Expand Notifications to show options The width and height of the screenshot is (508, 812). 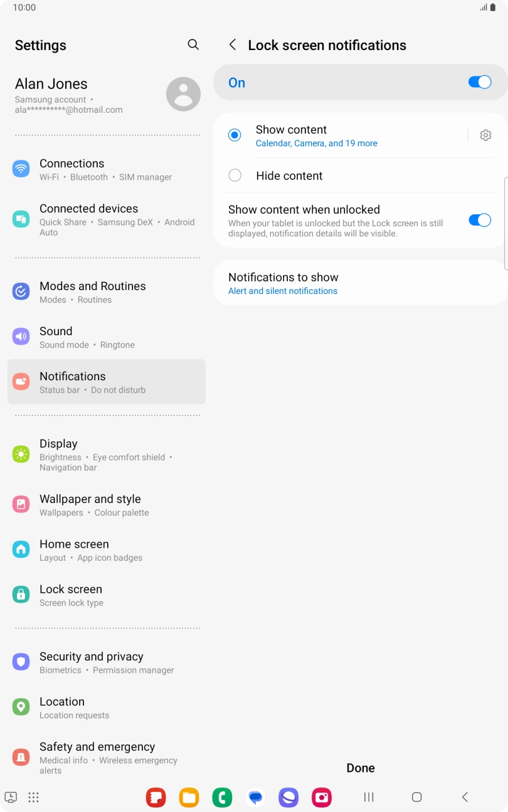coord(361,283)
